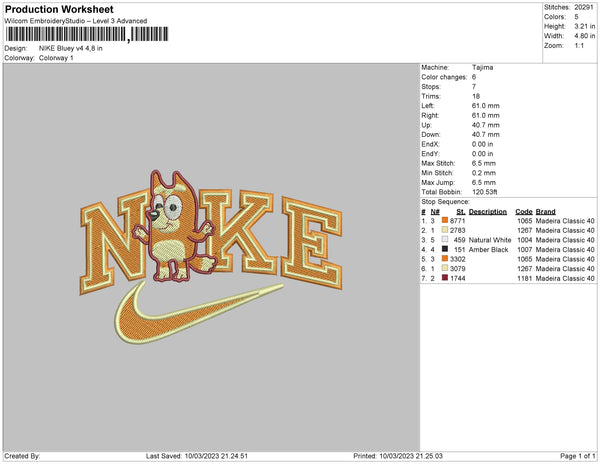600x464 pixels.
Task: Click the orange swatch for thread 3302
Action: pyautogui.click(x=445, y=259)
